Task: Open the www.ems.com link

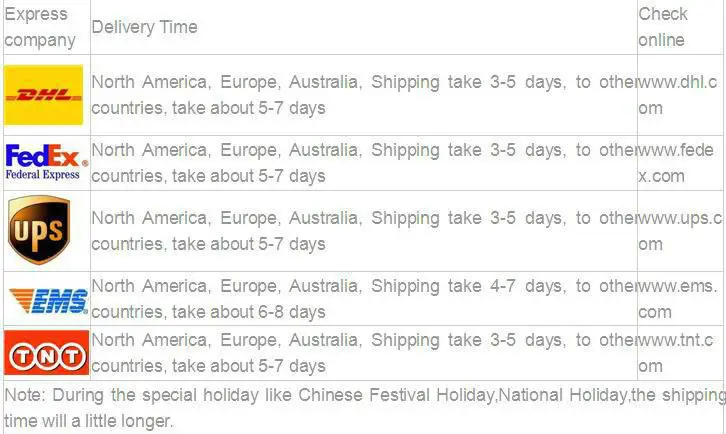Action: [x=678, y=299]
